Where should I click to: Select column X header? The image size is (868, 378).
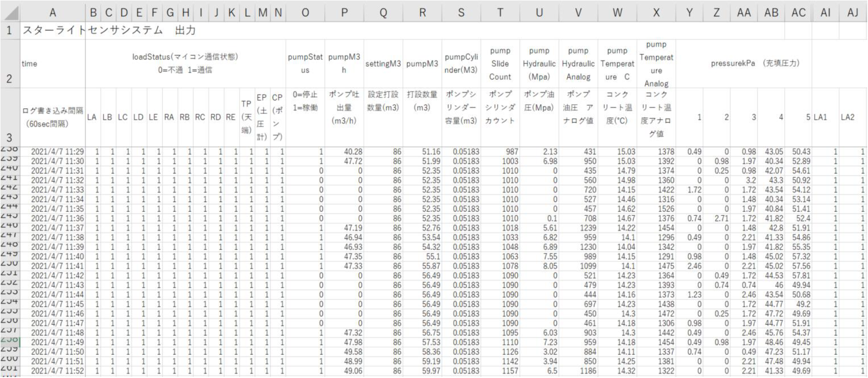click(x=656, y=13)
